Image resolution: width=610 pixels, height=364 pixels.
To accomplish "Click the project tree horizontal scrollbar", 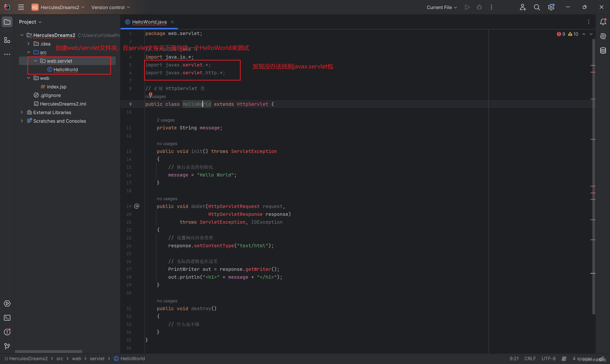I will pos(49,351).
